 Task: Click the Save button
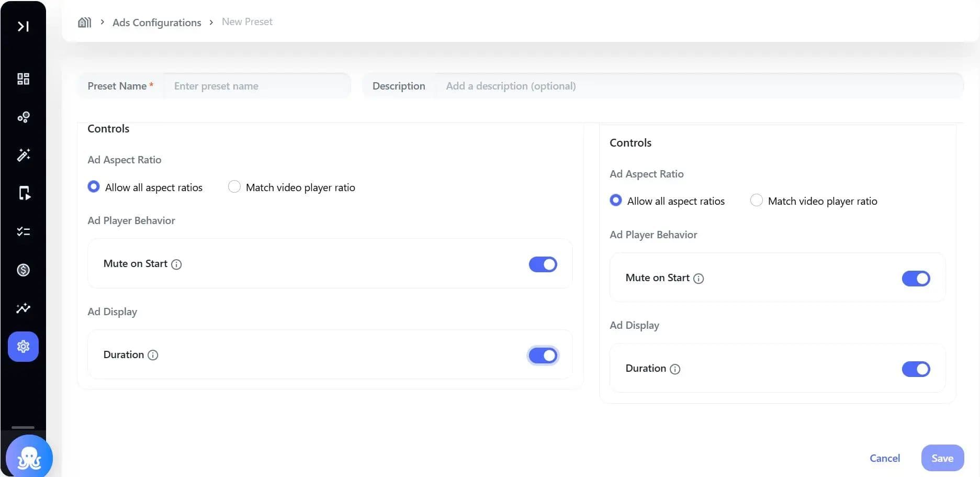click(x=942, y=458)
